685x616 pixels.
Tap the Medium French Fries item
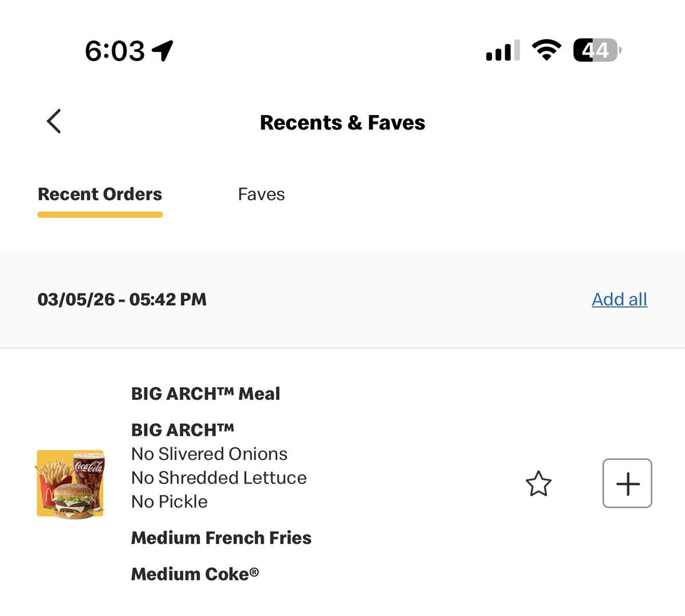point(221,538)
